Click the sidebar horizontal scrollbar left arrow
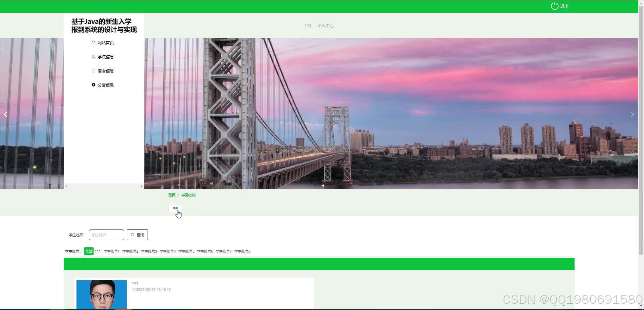Screen dimensions: 644x310 66,186
